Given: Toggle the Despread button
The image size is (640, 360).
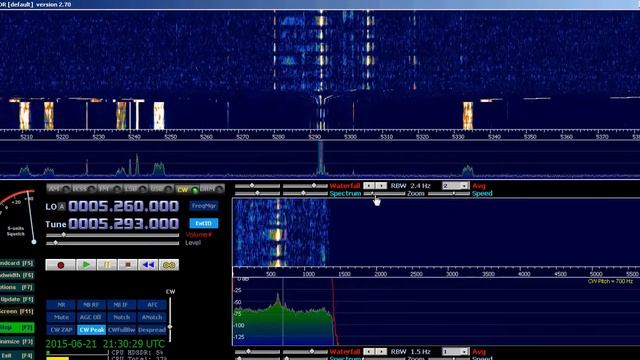Looking at the screenshot, I should 152,330.
